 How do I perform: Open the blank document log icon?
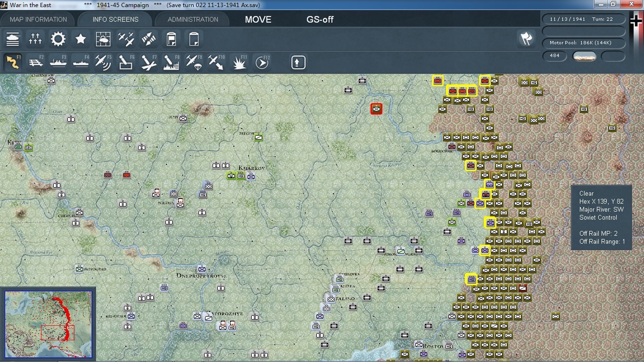point(194,39)
